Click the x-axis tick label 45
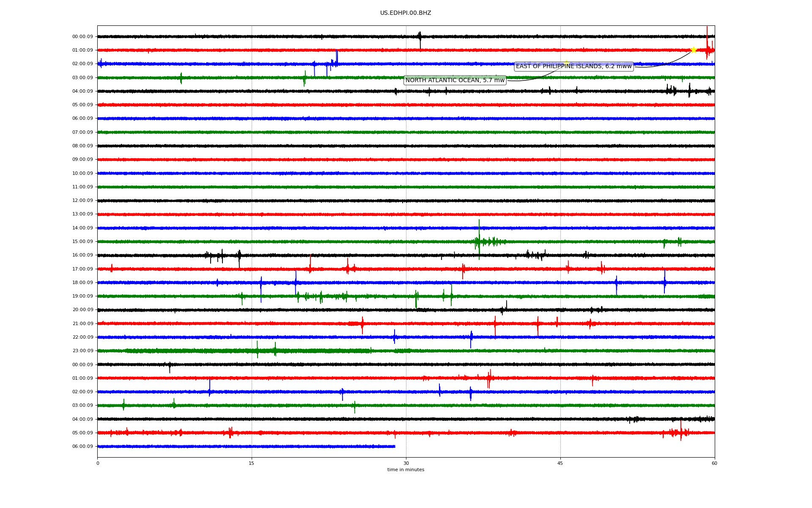This screenshot has height=508, width=812. 560,464
